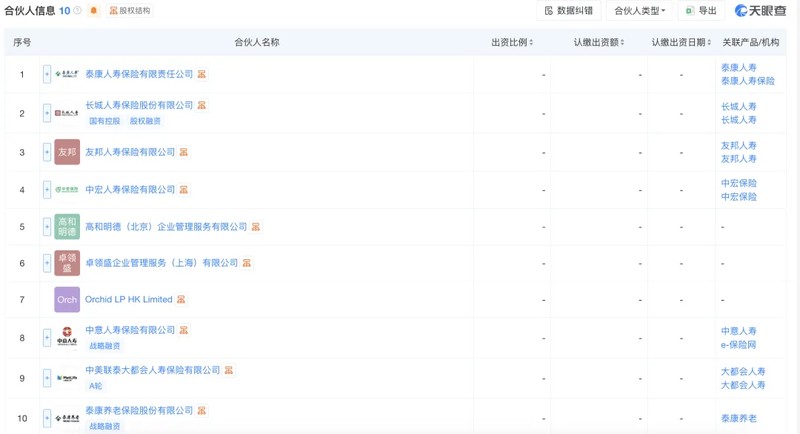Open 友邦人寿保险有限公司 company link
This screenshot has width=800, height=434.
[x=130, y=152]
